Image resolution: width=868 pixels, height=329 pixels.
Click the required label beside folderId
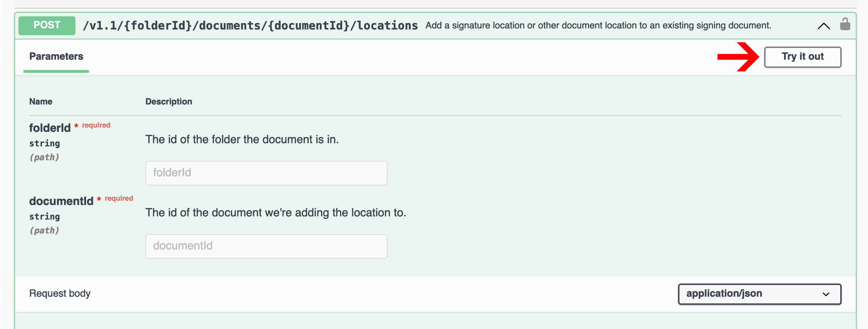pyautogui.click(x=96, y=125)
